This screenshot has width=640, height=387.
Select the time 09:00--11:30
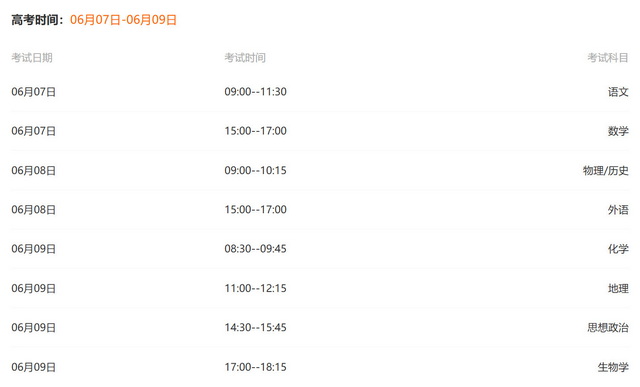pos(256,92)
